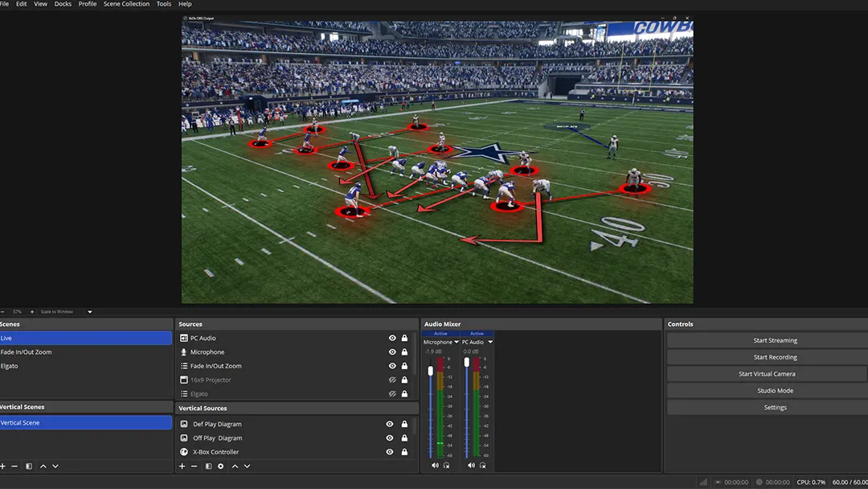The height and width of the screenshot is (489, 868).
Task: Toggle Microphone monitoring headphone icon
Action: point(446,465)
